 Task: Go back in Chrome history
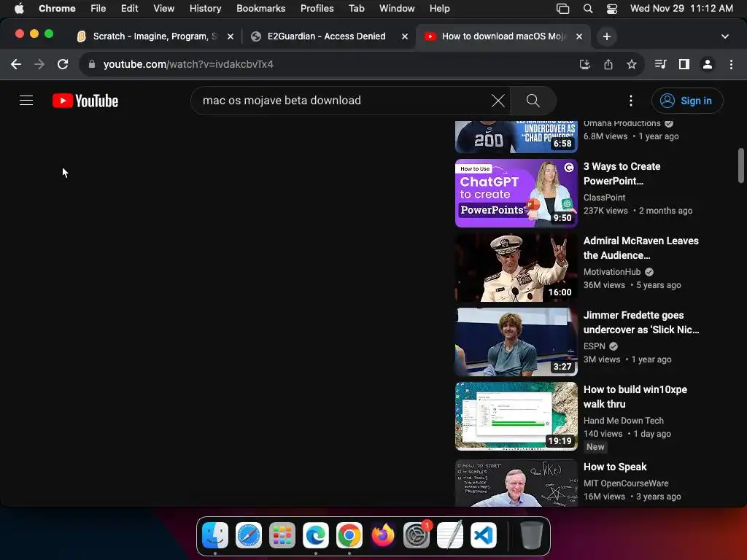pos(16,64)
